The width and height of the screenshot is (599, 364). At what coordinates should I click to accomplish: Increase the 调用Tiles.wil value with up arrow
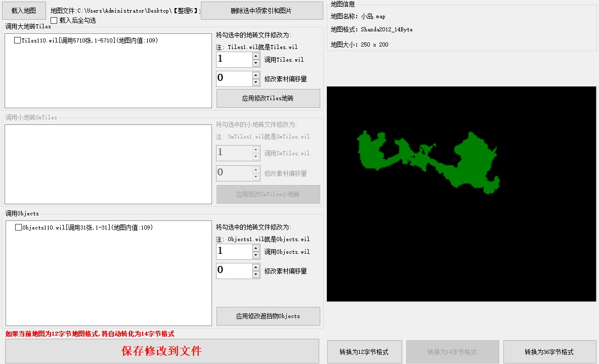tap(256, 56)
